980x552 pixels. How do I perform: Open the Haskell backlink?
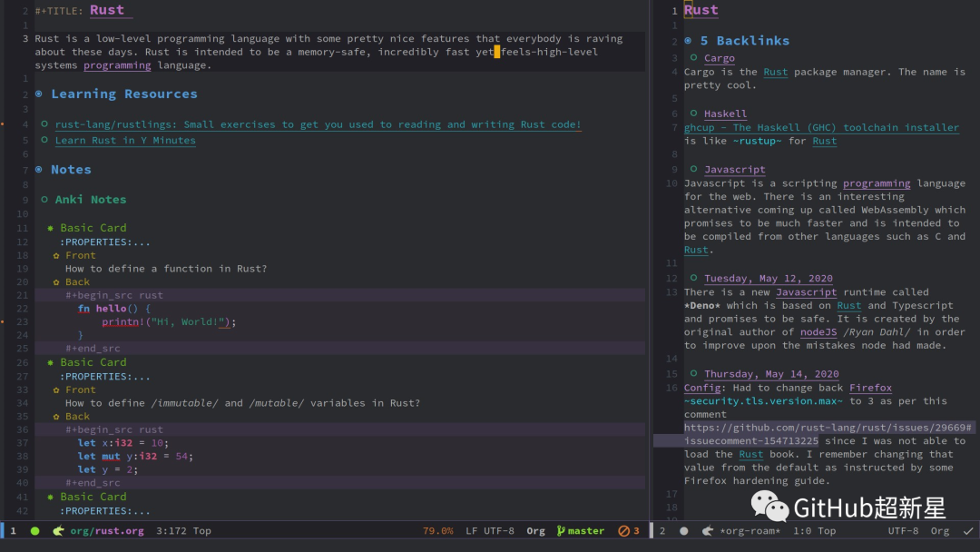tap(725, 113)
